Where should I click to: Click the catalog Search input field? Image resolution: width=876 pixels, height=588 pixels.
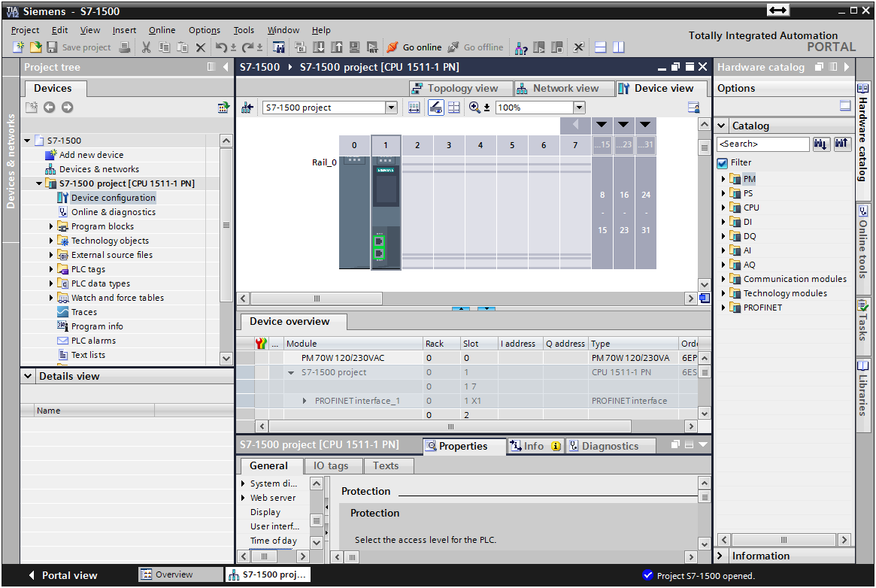(762, 144)
